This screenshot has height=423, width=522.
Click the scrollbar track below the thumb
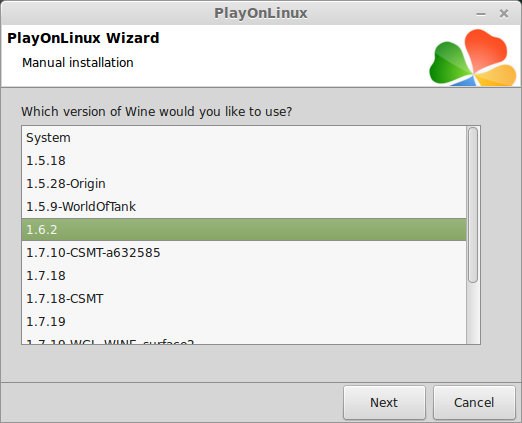(473, 313)
